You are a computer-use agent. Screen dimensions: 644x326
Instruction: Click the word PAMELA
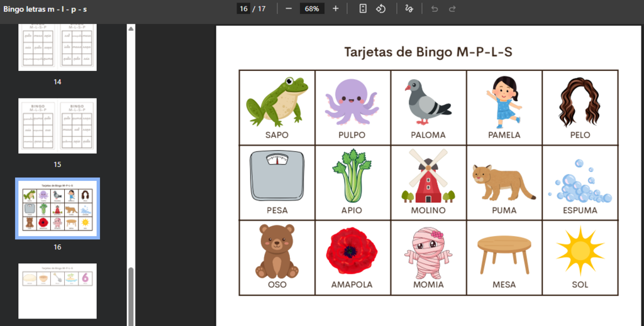(x=504, y=135)
